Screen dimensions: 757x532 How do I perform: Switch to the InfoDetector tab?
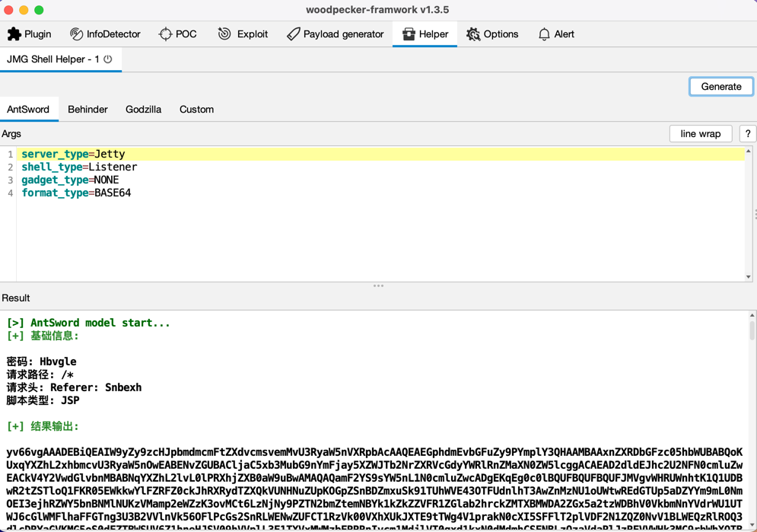(x=105, y=33)
